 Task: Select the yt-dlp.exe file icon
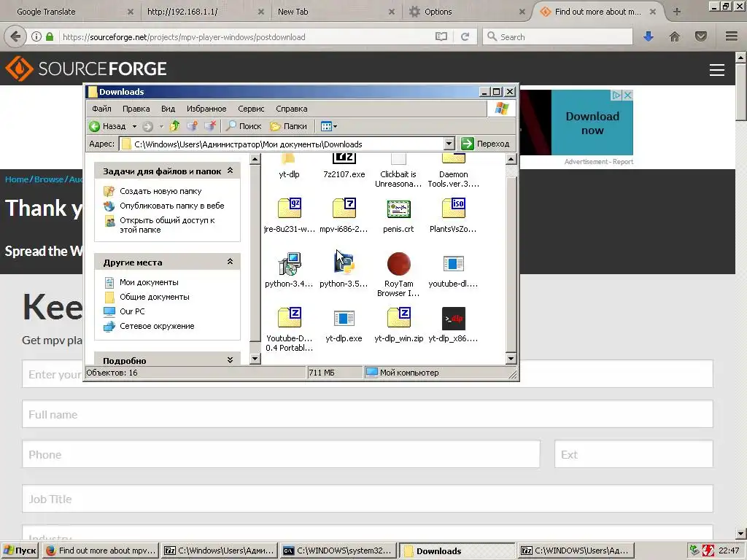coord(344,318)
